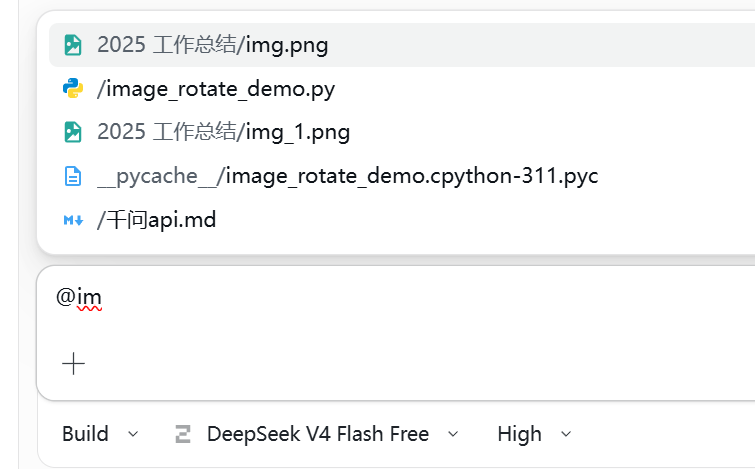Click the Markdown icon for 千问api.md
The image size is (755, 469).
click(x=73, y=221)
